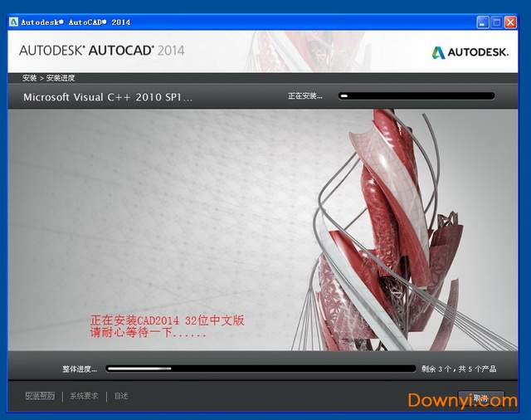Click the Autodesk logo at top right
531x420 pixels.
pyautogui.click(x=468, y=52)
